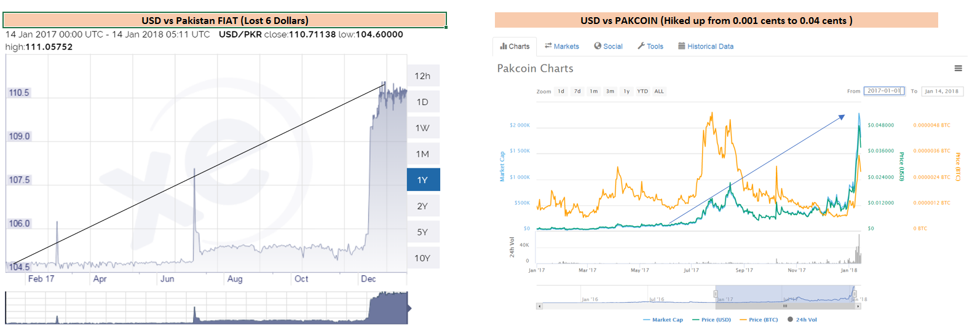The image size is (980, 333).
Task: Set Pakcoin zoom to 1m
Action: coord(594,91)
